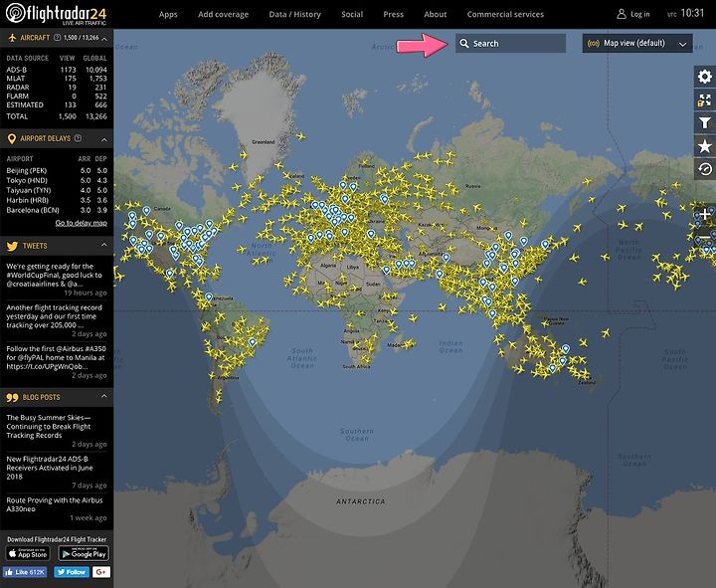Get it on Google Play button

(84, 554)
